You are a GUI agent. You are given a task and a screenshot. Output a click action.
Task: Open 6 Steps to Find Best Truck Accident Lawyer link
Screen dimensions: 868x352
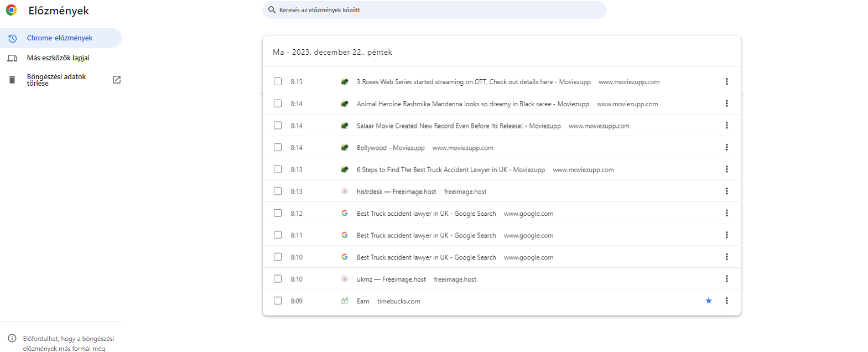tap(451, 170)
